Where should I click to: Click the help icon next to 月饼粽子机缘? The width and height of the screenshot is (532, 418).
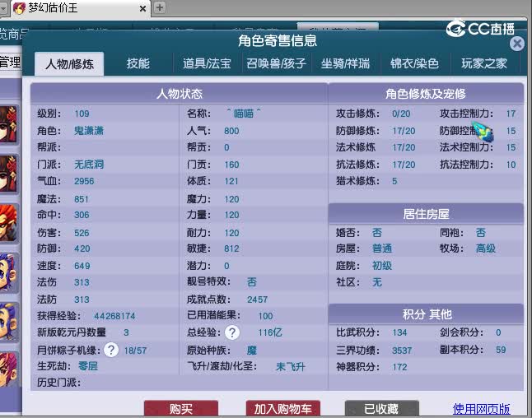pos(111,350)
